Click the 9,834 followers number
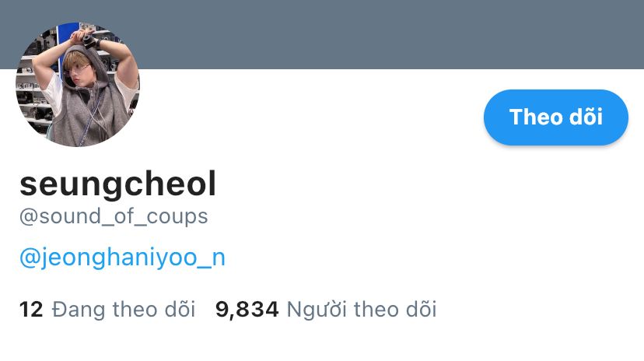The width and height of the screenshot is (644, 361). pos(247,310)
